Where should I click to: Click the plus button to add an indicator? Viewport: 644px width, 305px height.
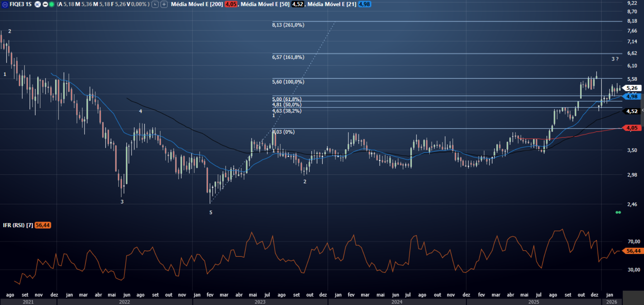point(164,4)
